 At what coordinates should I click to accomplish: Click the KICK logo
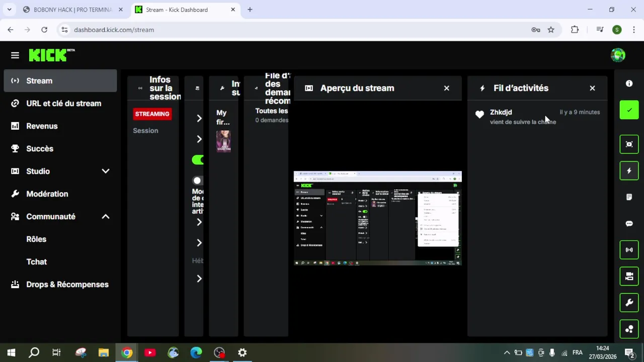51,55
